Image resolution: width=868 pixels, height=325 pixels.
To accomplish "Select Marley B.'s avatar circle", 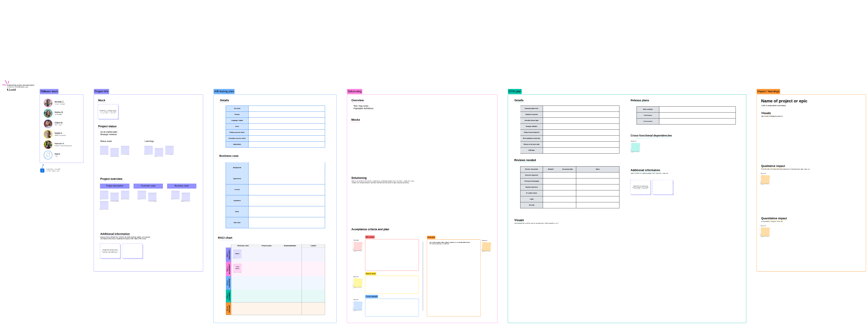I will 48,113.
